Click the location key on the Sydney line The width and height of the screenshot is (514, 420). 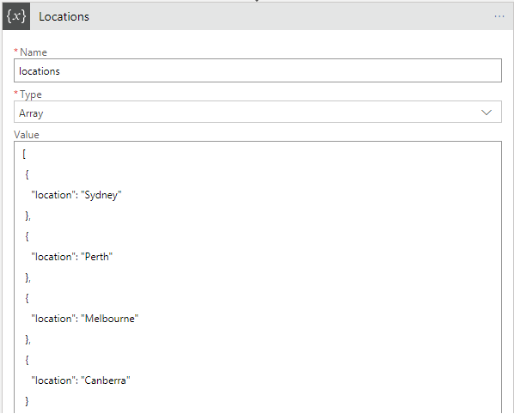coord(53,195)
